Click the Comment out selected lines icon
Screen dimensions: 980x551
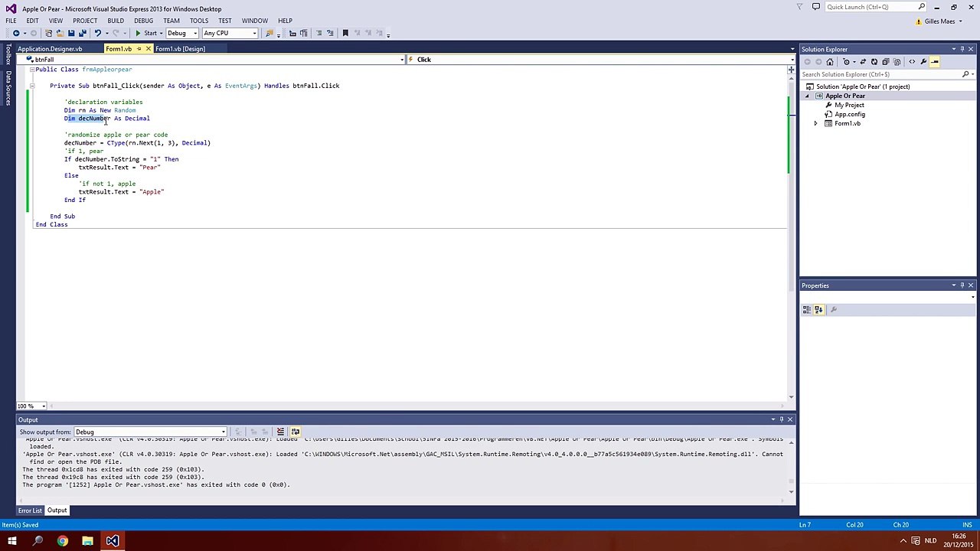point(318,33)
